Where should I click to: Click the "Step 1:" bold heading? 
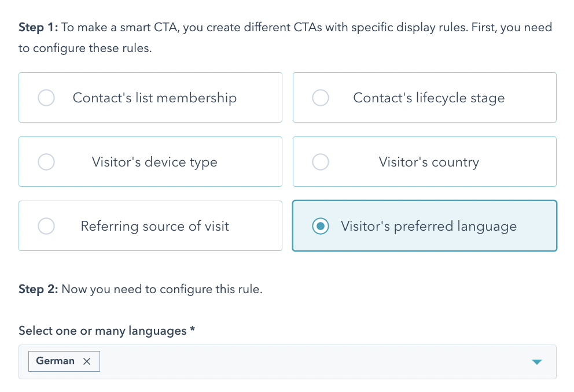coord(38,27)
